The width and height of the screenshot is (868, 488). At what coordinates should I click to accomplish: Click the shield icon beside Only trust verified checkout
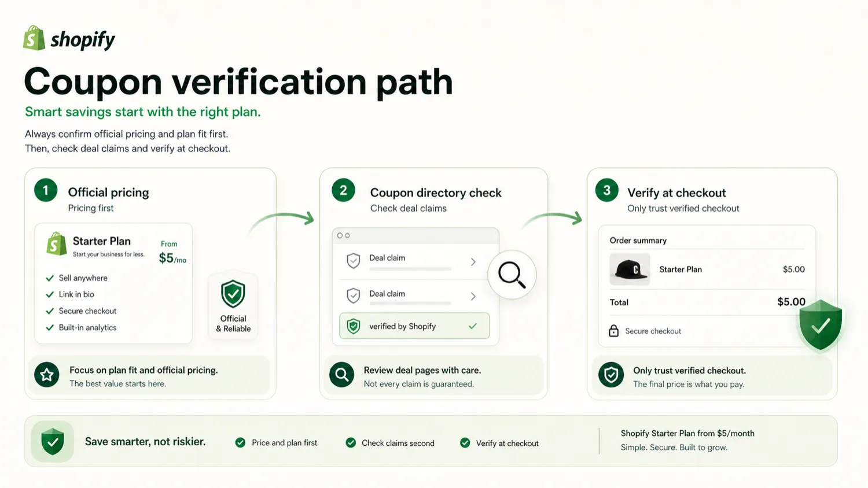(x=611, y=375)
